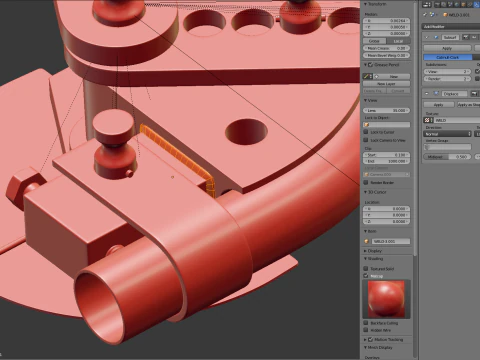Click the checker texture icon beside WELD texture

pos(428,120)
